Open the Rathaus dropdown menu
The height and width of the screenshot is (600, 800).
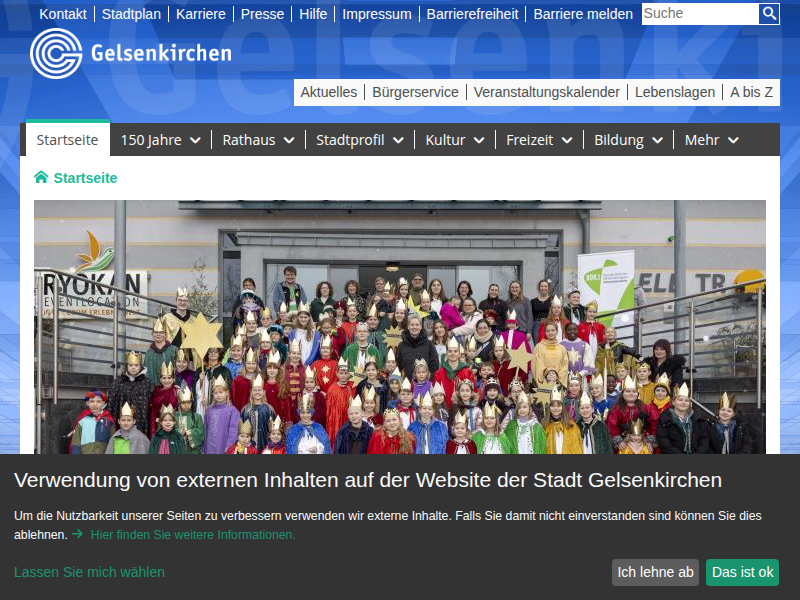[257, 140]
